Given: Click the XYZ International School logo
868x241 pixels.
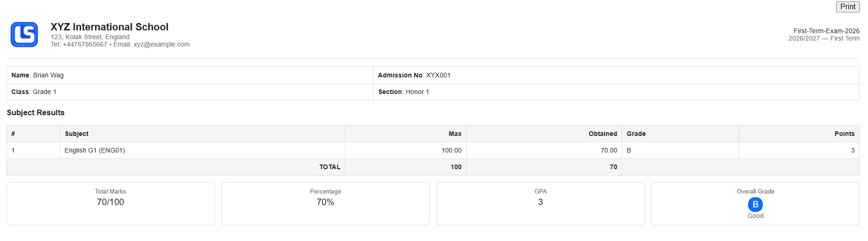Looking at the screenshot, I should click(x=24, y=35).
